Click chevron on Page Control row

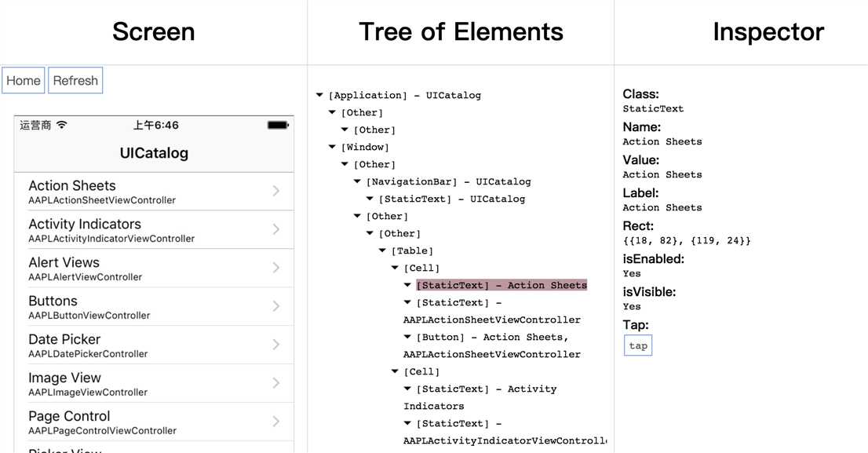pos(276,422)
